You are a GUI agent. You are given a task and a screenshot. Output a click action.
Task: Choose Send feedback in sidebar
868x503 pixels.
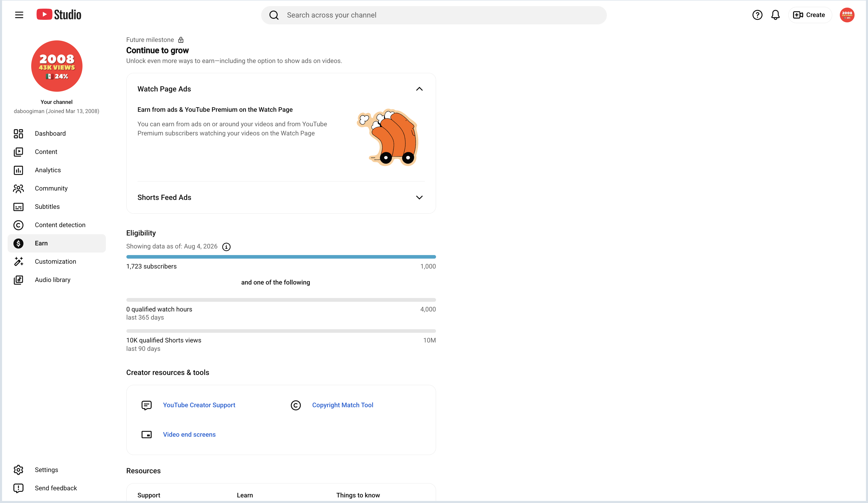click(57, 488)
